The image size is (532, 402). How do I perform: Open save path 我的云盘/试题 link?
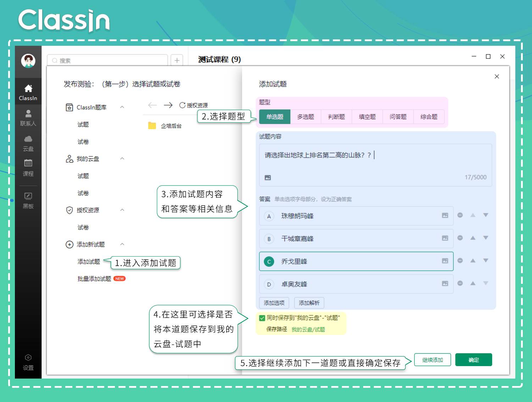pos(308,330)
